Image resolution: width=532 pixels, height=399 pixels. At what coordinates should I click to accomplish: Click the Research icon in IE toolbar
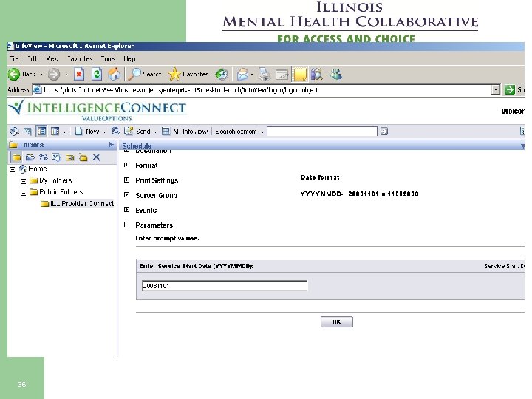(x=316, y=74)
